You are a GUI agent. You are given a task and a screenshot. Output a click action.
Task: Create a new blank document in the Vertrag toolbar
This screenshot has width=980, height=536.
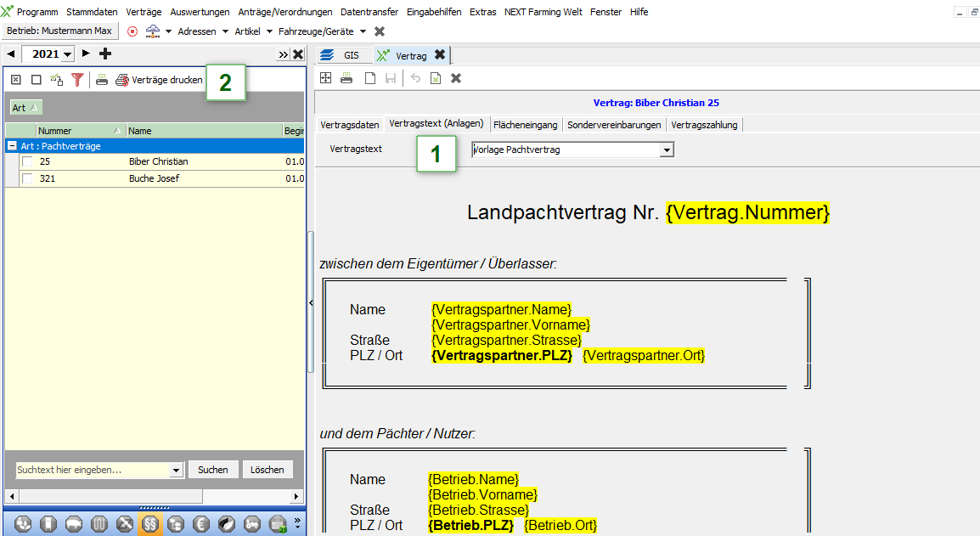[369, 78]
